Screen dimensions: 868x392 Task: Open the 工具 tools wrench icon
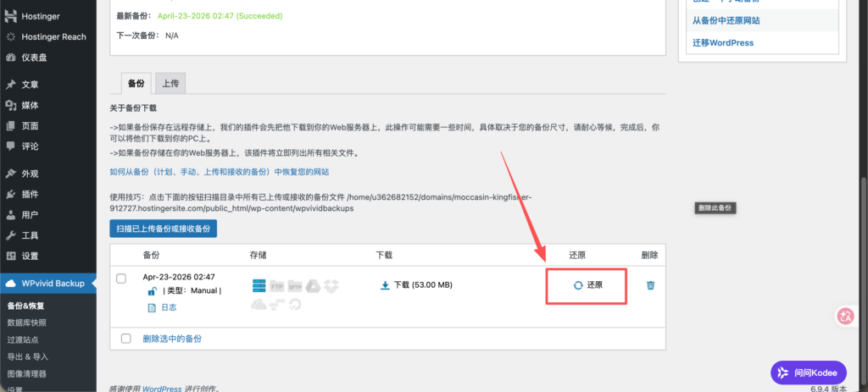[10, 235]
